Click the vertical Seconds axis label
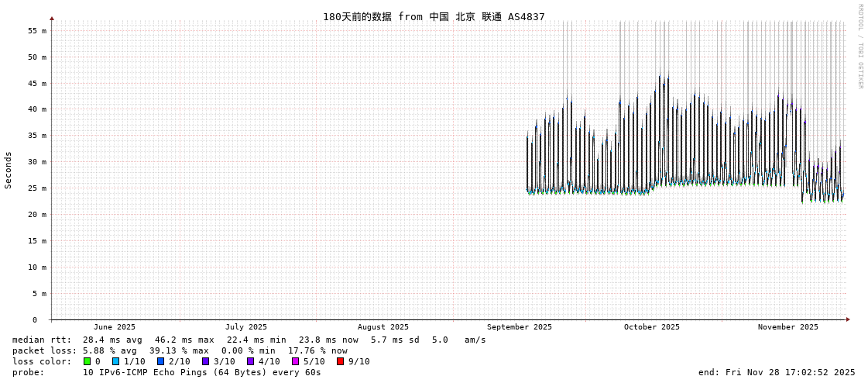 pyautogui.click(x=9, y=170)
